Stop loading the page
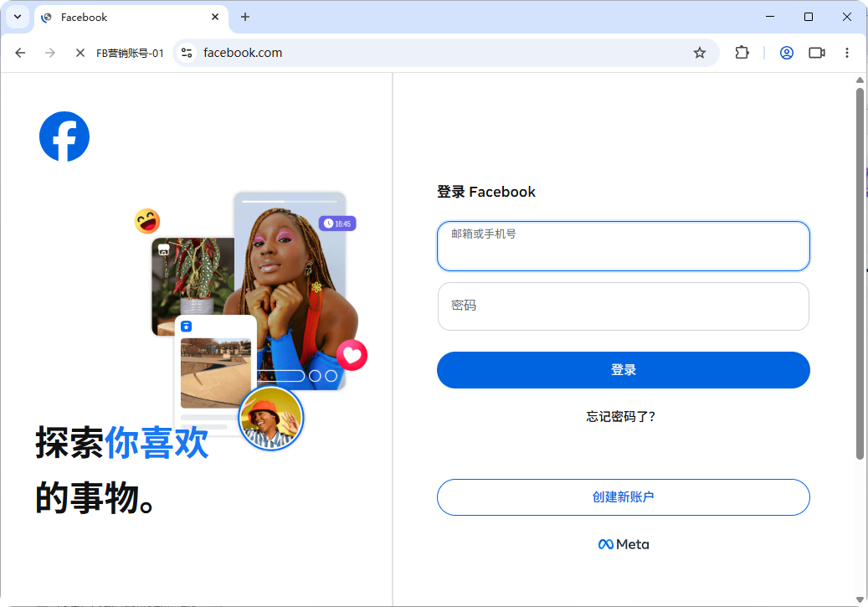 pyautogui.click(x=80, y=53)
